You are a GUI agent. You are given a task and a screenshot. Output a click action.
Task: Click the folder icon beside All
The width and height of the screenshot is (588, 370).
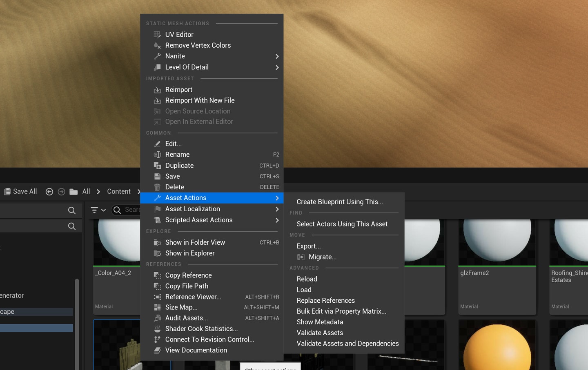click(73, 192)
